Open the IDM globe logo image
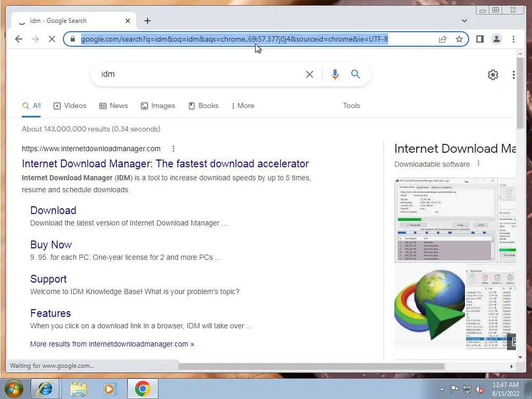 (x=430, y=307)
